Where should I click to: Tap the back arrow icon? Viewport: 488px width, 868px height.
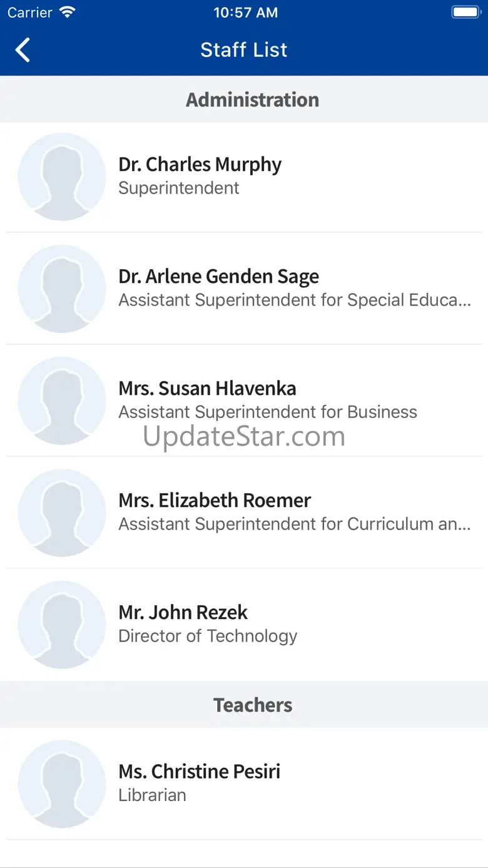click(x=23, y=50)
